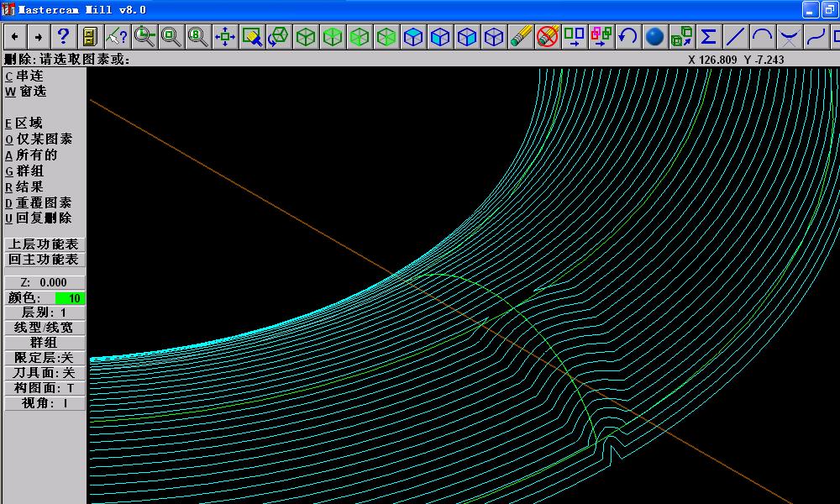Select the Spline curve tool icon

pyautogui.click(x=816, y=36)
